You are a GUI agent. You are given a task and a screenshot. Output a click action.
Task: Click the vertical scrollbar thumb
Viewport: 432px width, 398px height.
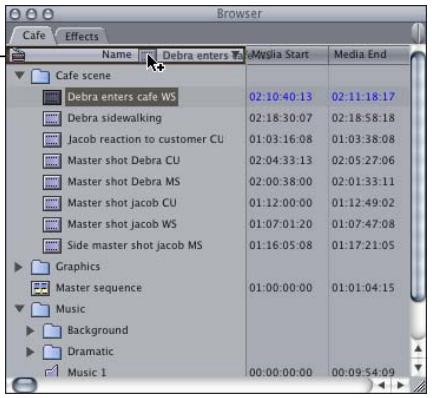pos(418,176)
